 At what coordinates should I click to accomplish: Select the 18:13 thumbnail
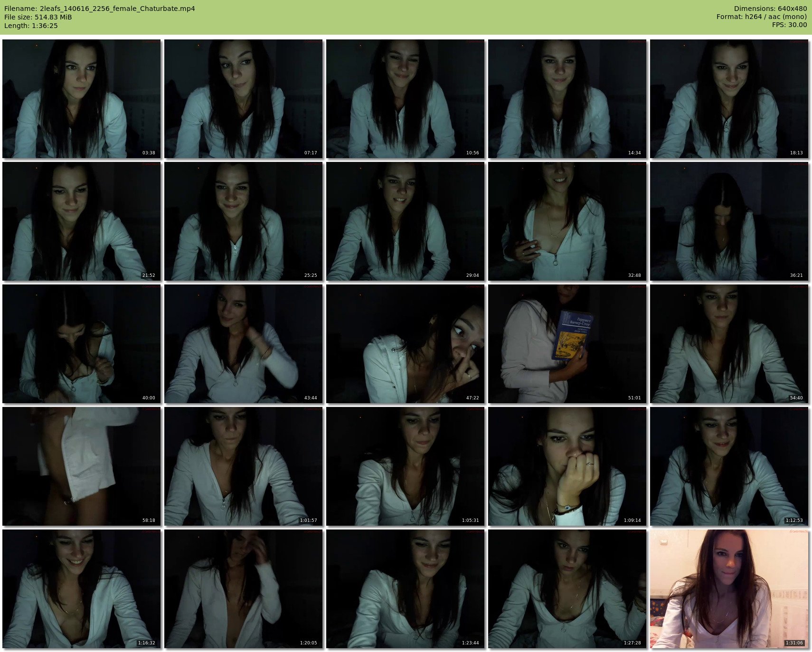[x=729, y=99]
